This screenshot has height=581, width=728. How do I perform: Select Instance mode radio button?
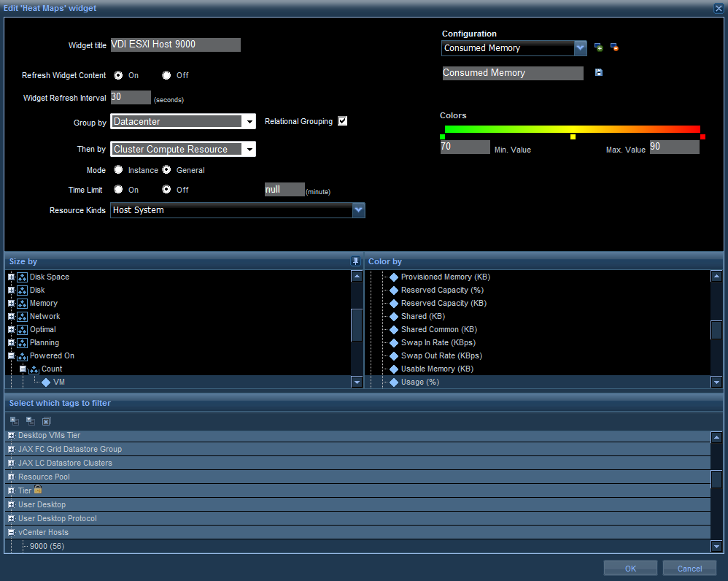click(x=118, y=170)
